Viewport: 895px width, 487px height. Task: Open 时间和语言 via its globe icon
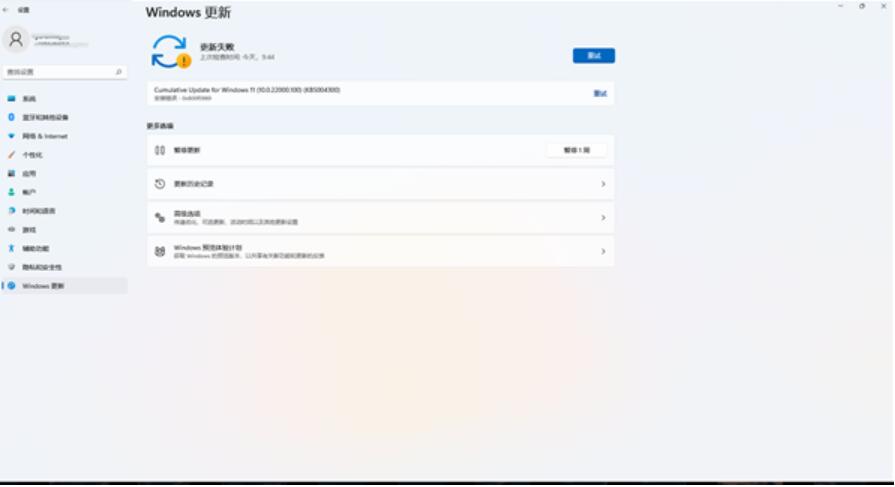click(x=11, y=211)
